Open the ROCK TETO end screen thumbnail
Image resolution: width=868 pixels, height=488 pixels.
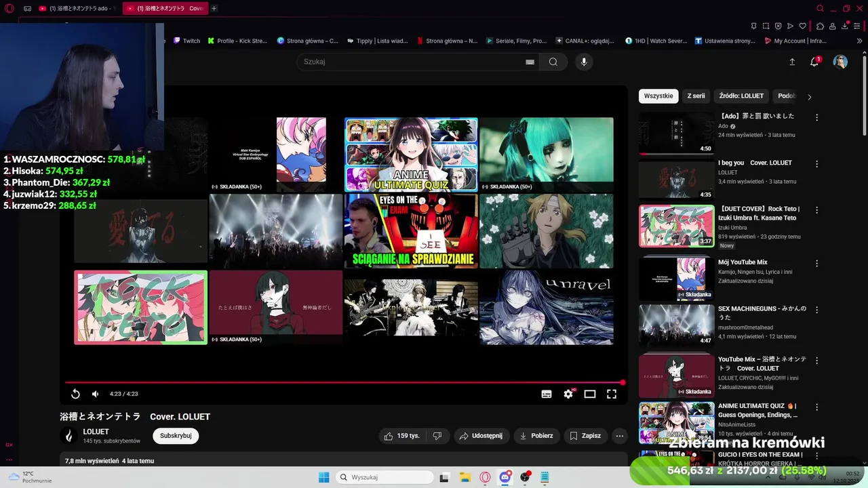tap(140, 307)
